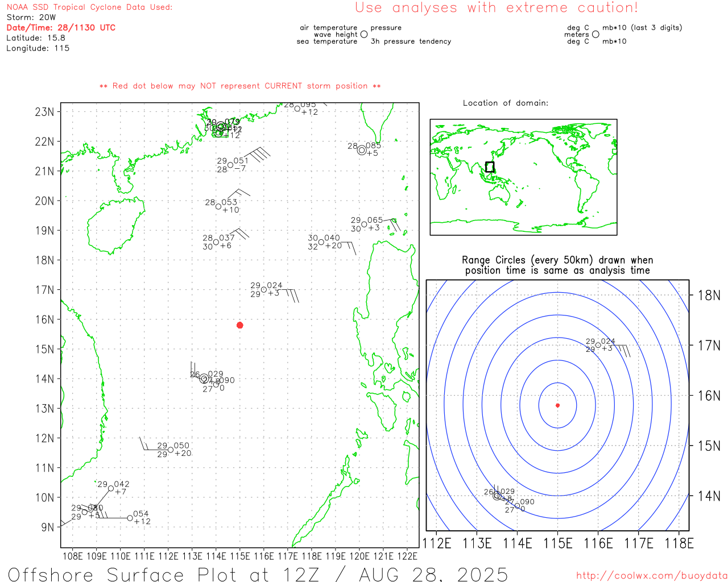728x582 pixels.
Task: Click buoy station reading 29 065 near Luzon
Action: (x=364, y=224)
